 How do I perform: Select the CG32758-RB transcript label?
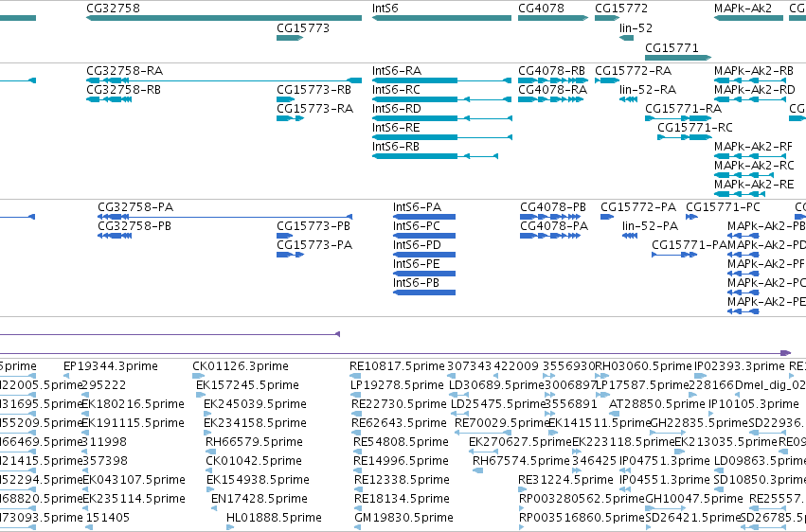coord(123,90)
